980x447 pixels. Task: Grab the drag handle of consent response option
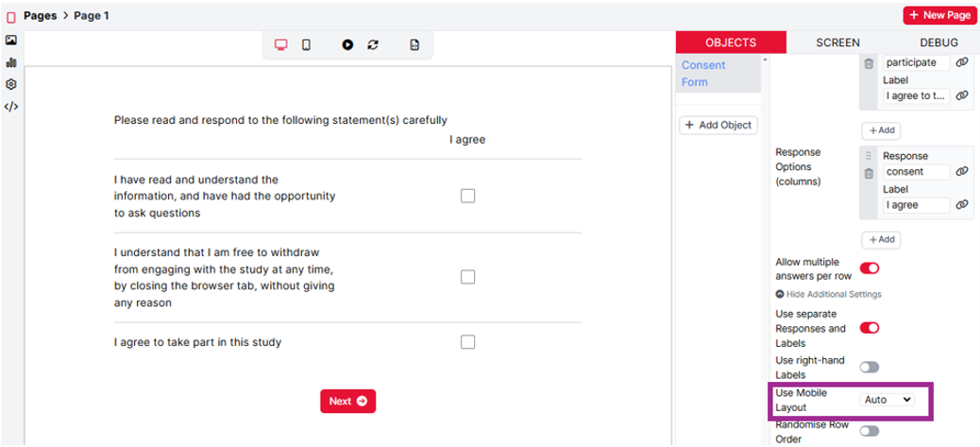click(x=869, y=156)
